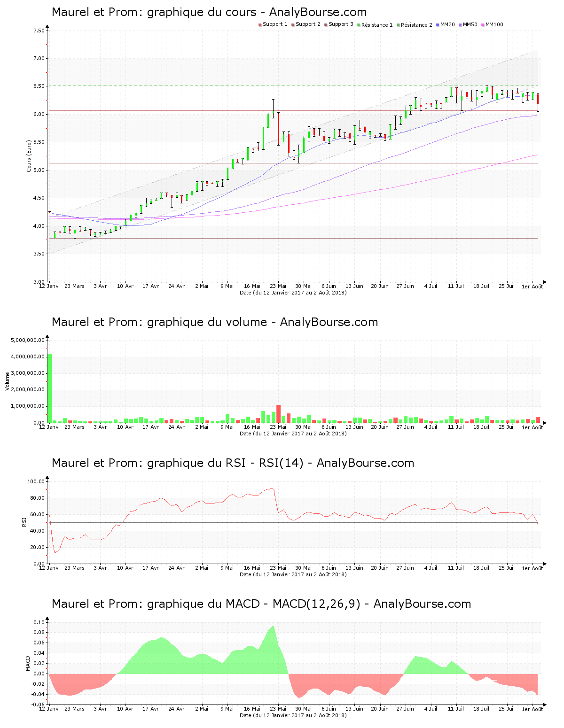Click the MM20 legend color swatch
564x728 pixels.
(438, 25)
